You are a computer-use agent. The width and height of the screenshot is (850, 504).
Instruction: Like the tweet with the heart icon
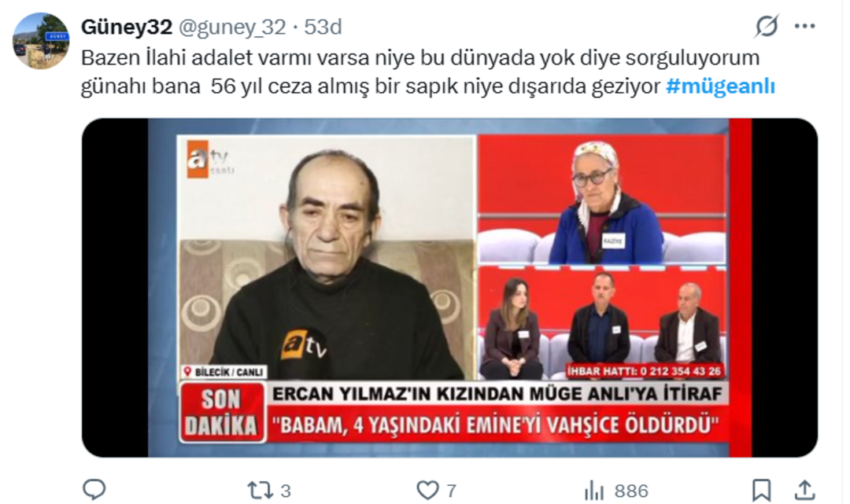pos(427,491)
